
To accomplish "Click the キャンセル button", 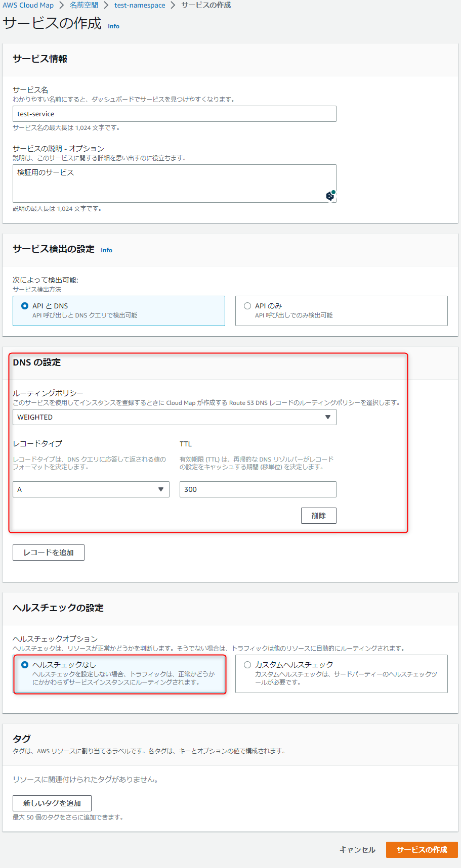I will point(357,850).
